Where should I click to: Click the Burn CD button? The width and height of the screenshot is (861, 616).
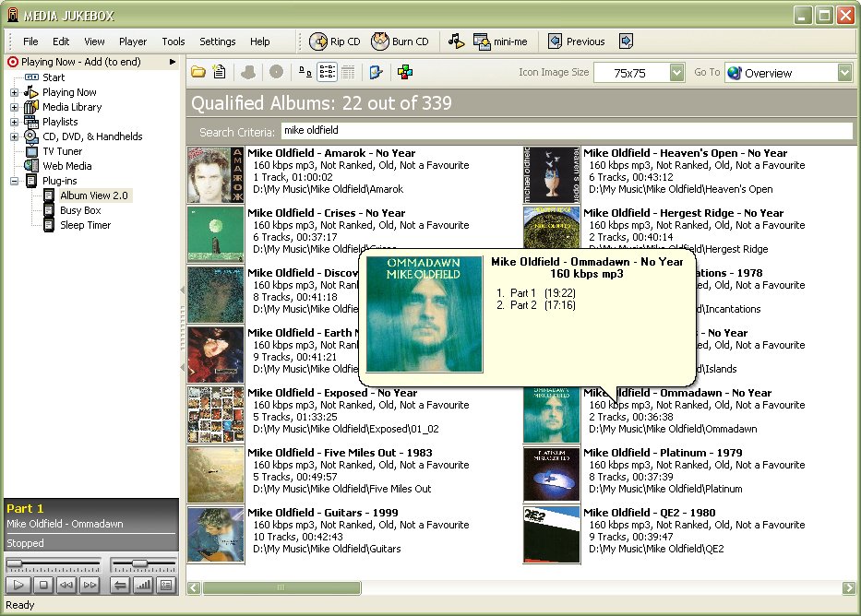coord(400,41)
